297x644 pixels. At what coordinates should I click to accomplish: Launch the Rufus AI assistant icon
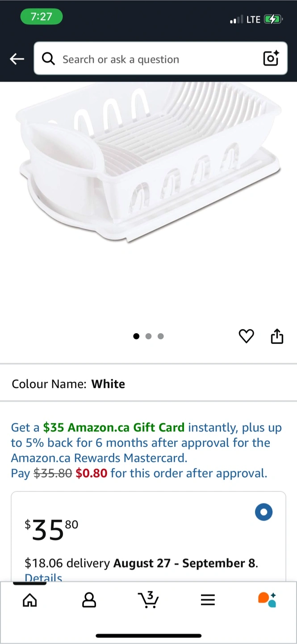pos(267,600)
